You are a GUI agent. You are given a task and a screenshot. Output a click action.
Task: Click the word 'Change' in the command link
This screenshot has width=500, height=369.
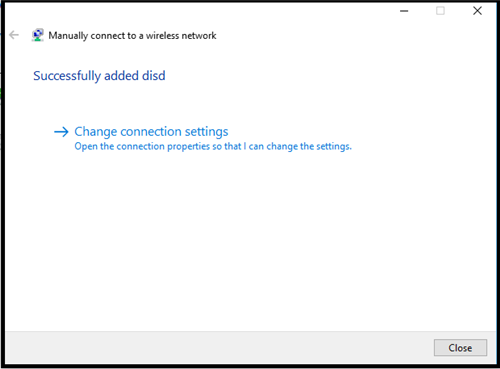(x=96, y=132)
